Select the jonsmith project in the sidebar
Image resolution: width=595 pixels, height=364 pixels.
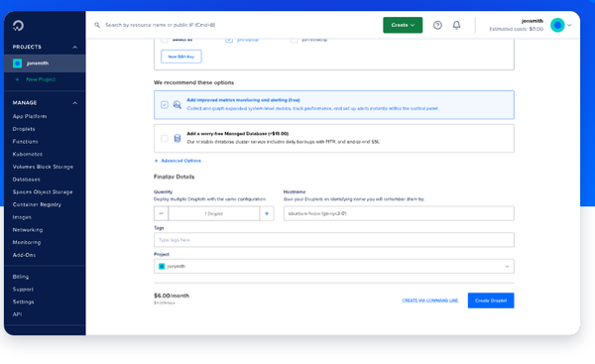click(x=45, y=63)
